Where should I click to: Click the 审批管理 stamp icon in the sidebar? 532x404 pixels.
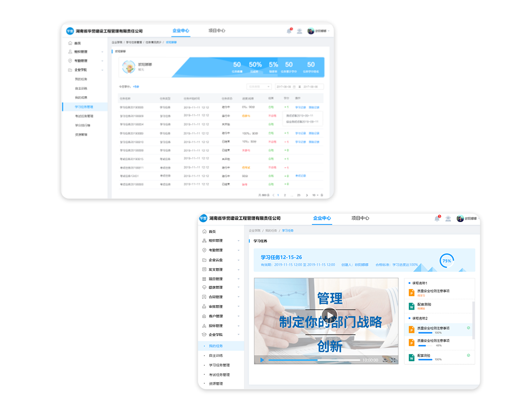(204, 306)
